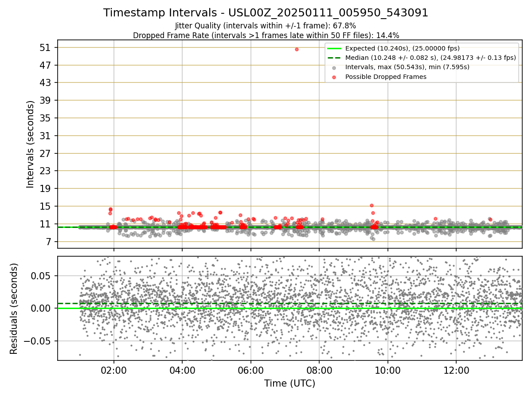This screenshot has width=532, height=399.
Task: Click the 06:00 x-axis tick label
Action: pyautogui.click(x=251, y=370)
